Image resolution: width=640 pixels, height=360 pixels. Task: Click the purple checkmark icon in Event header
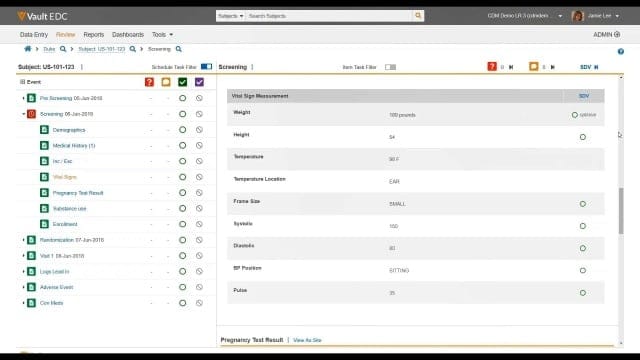pos(199,82)
